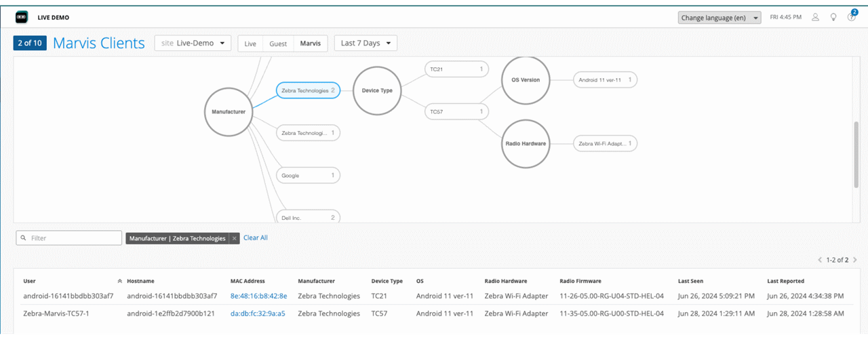Sort by Radio Hardware column header
The width and height of the screenshot is (868, 340).
click(506, 281)
